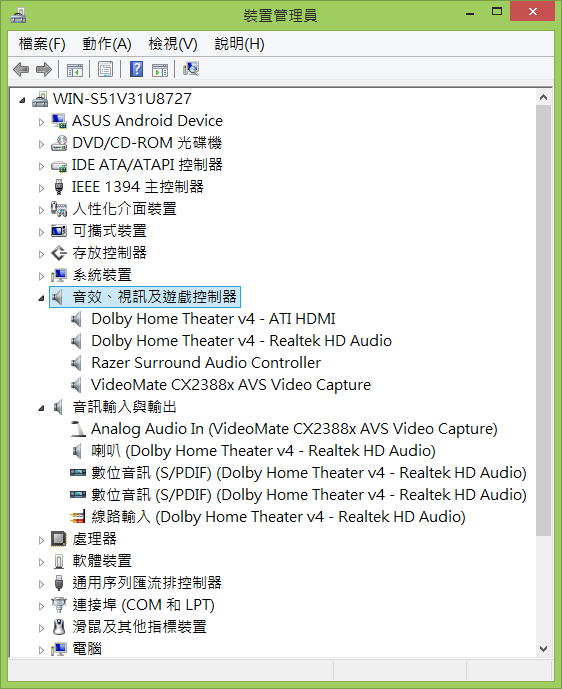Expand the 處理器 node
This screenshot has height=689, width=562.
pyautogui.click(x=41, y=540)
